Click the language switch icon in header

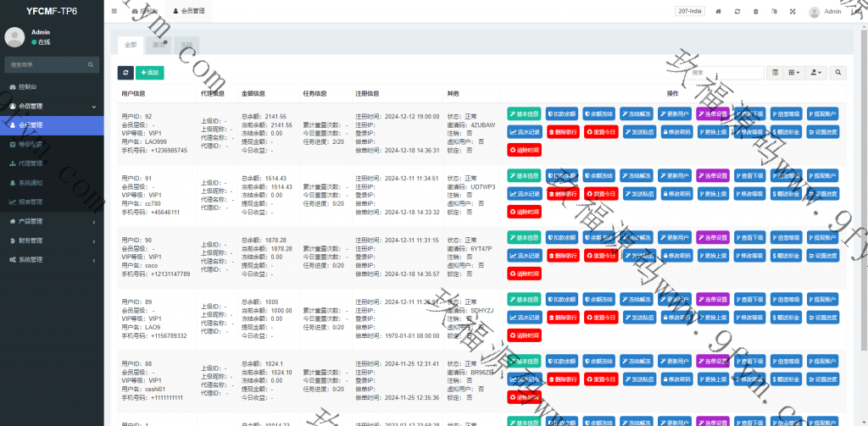774,12
